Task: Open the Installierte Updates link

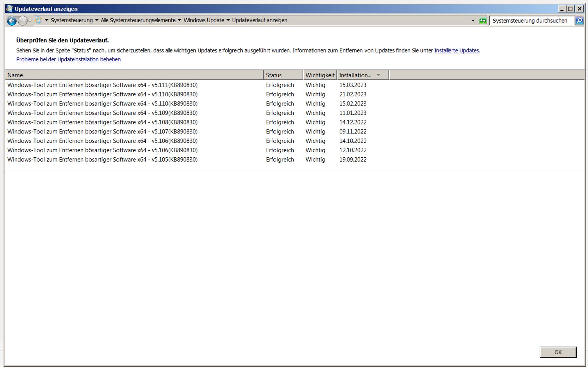Action: [x=457, y=50]
